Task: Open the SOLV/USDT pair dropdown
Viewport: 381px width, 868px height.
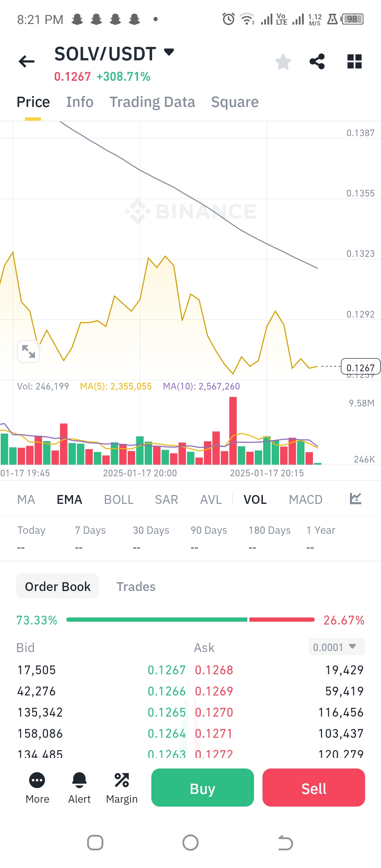Action: tap(169, 53)
